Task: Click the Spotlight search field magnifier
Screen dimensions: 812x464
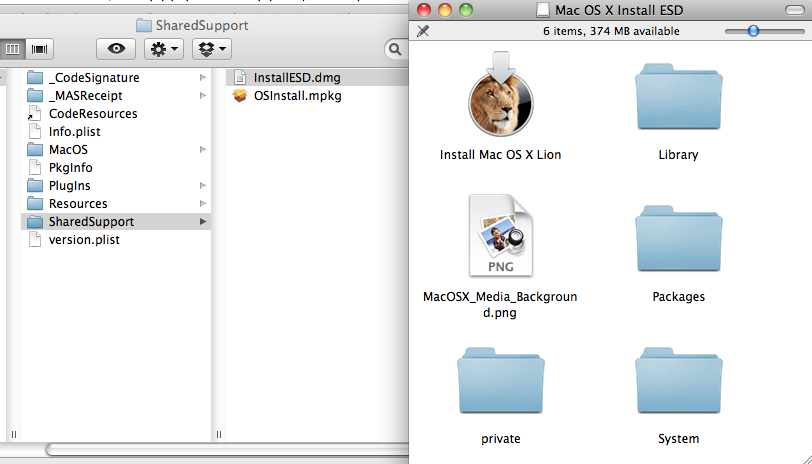Action: pyautogui.click(x=395, y=49)
